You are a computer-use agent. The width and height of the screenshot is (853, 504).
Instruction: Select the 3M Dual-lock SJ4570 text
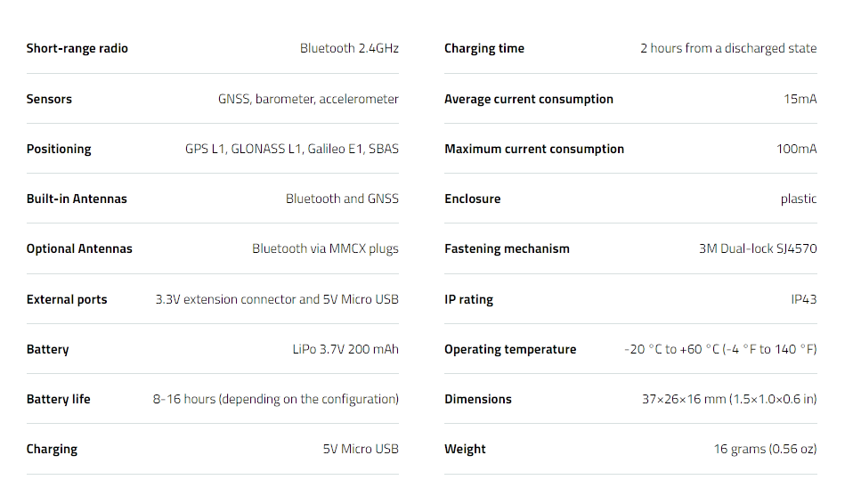click(758, 248)
